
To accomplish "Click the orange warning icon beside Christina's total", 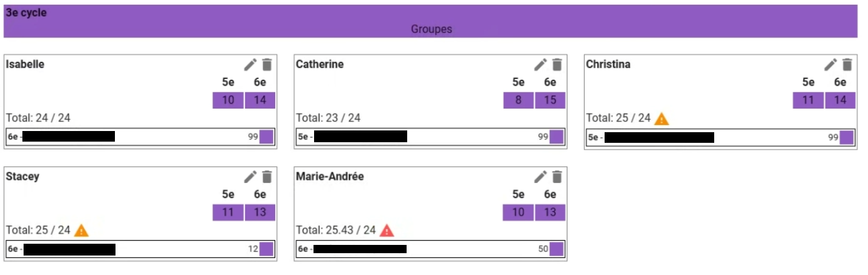I will (x=662, y=119).
